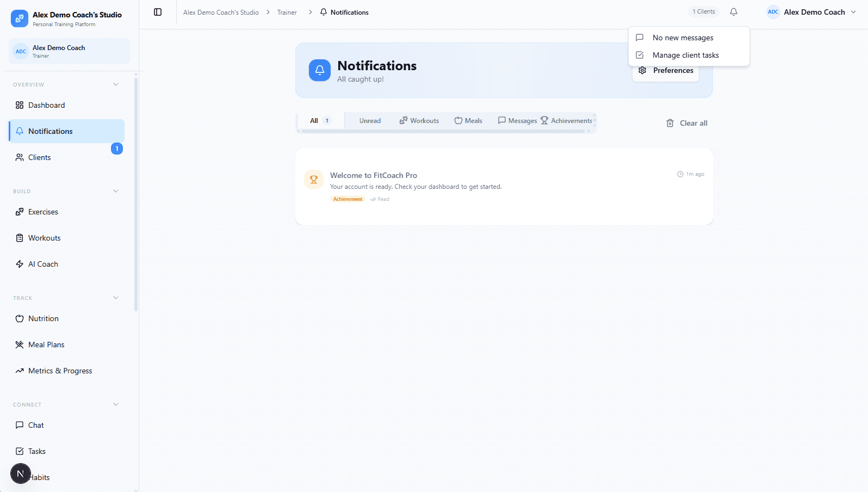Click the Workouts clipboard icon
Screen dimensions: 868x492
click(20, 238)
